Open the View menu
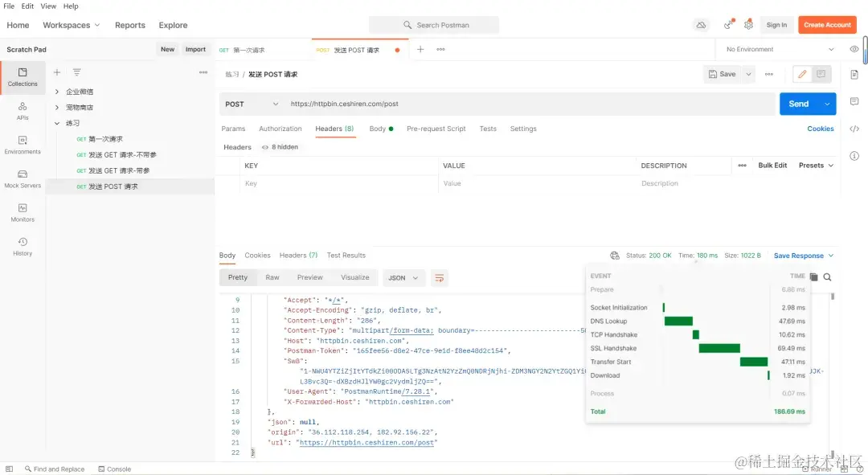The height and width of the screenshot is (475, 868). pyautogui.click(x=48, y=6)
